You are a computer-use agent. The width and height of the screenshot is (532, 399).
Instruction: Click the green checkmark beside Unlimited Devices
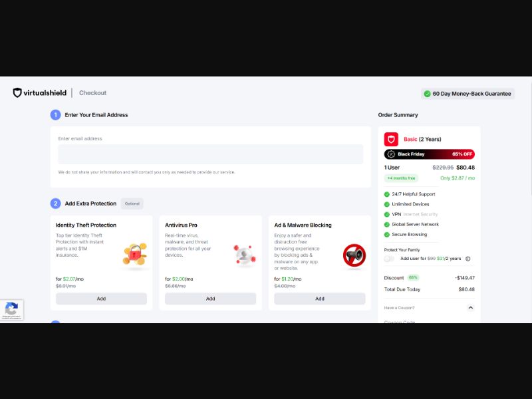(x=387, y=204)
